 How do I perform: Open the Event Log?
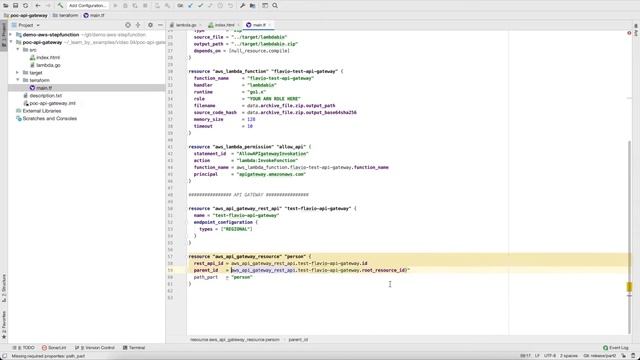[x=616, y=348]
